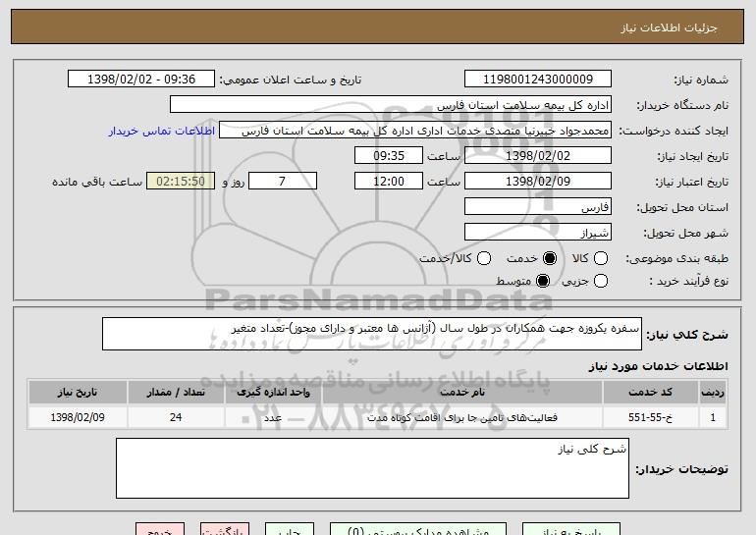The width and height of the screenshot is (756, 535).
Task: Choose the جزیی purchase process option
Action: [601, 281]
